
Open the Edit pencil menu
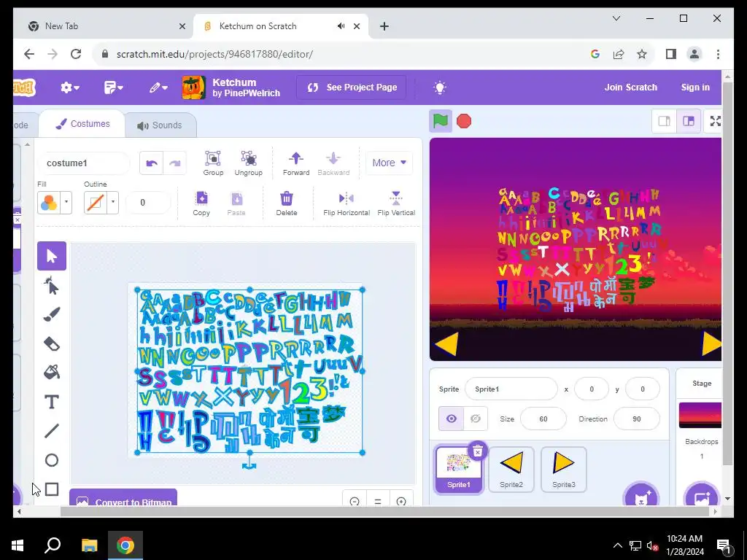[x=158, y=87]
